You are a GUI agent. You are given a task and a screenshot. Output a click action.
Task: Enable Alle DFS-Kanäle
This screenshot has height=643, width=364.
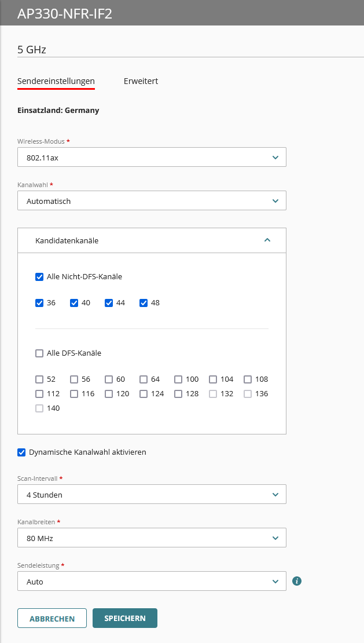(x=39, y=353)
